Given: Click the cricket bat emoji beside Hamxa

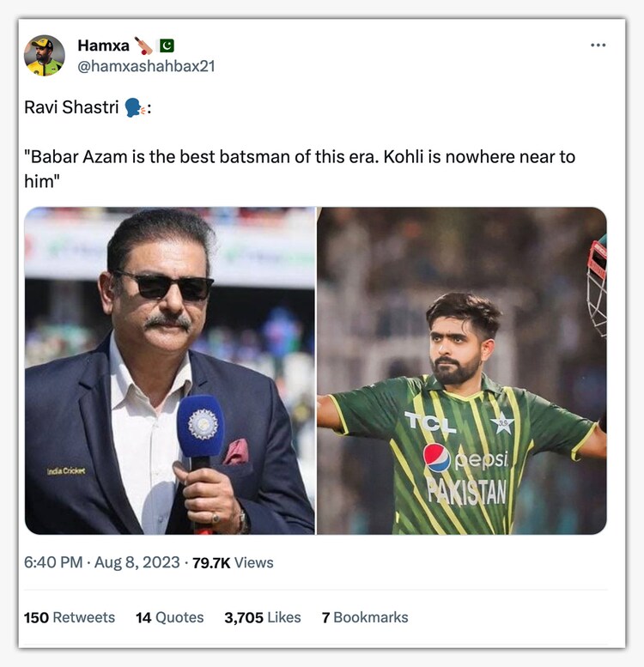Looking at the screenshot, I should (143, 45).
